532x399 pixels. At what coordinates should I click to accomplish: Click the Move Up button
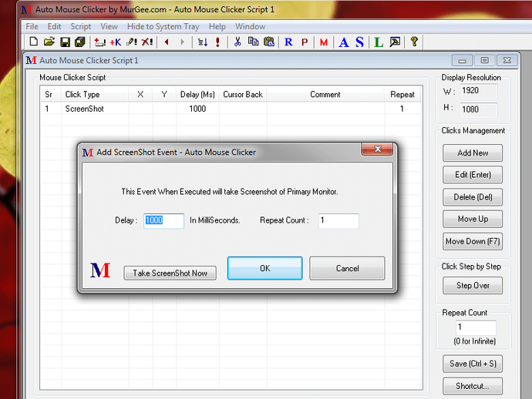pos(473,219)
